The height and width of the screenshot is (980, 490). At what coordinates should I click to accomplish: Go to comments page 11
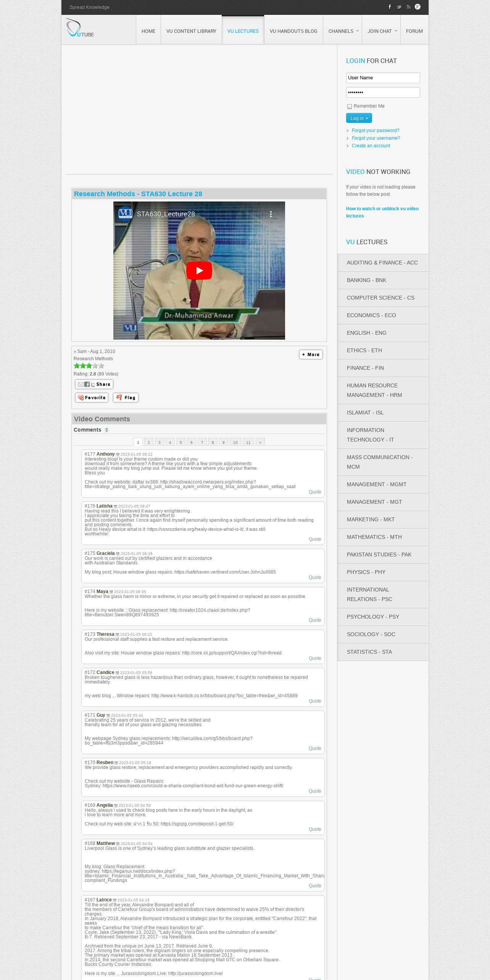point(248,442)
